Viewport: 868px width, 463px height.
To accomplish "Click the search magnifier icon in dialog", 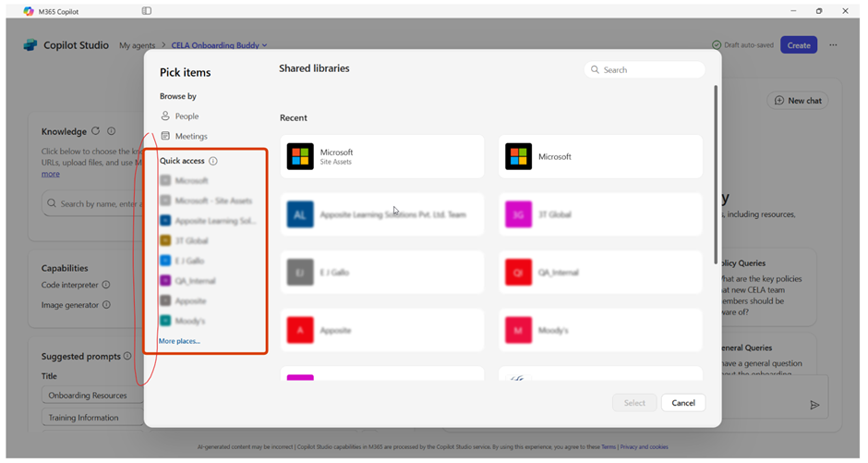I will tap(595, 70).
